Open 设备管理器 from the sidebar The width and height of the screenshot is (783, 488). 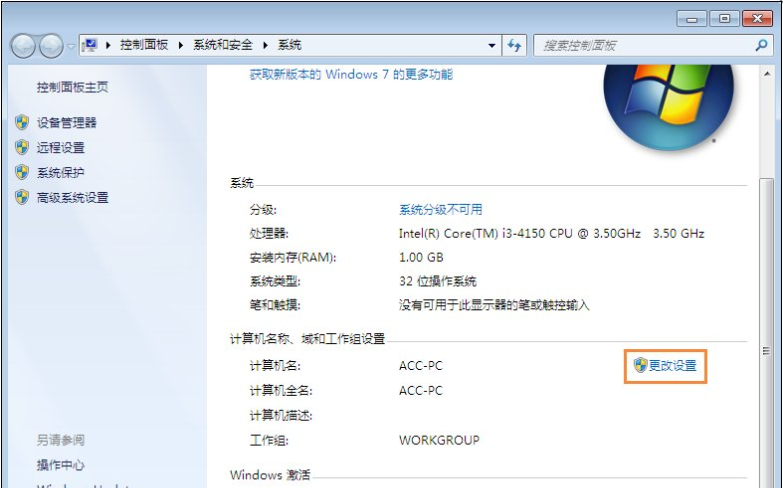66,123
